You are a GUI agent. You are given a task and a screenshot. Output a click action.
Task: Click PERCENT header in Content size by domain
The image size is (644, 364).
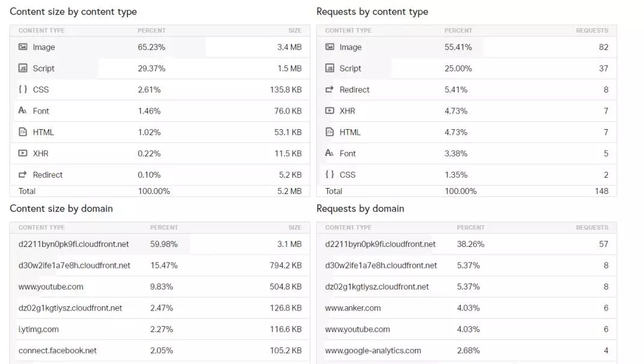(164, 228)
